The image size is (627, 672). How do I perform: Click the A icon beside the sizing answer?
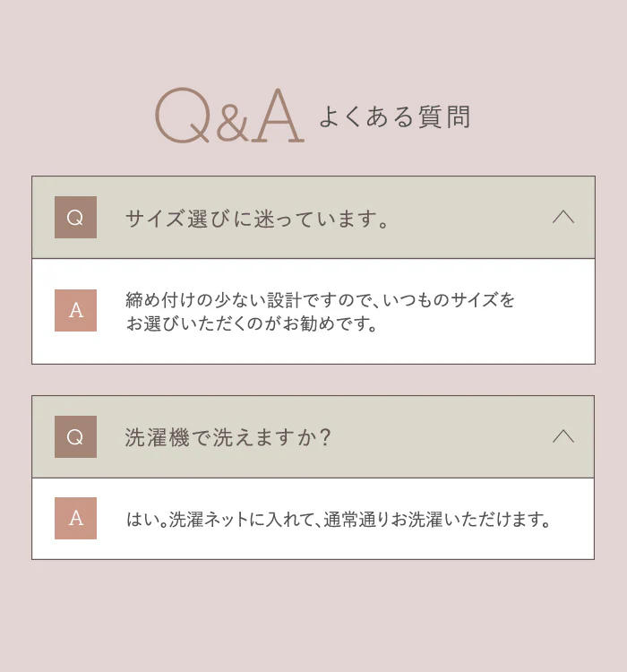point(75,310)
